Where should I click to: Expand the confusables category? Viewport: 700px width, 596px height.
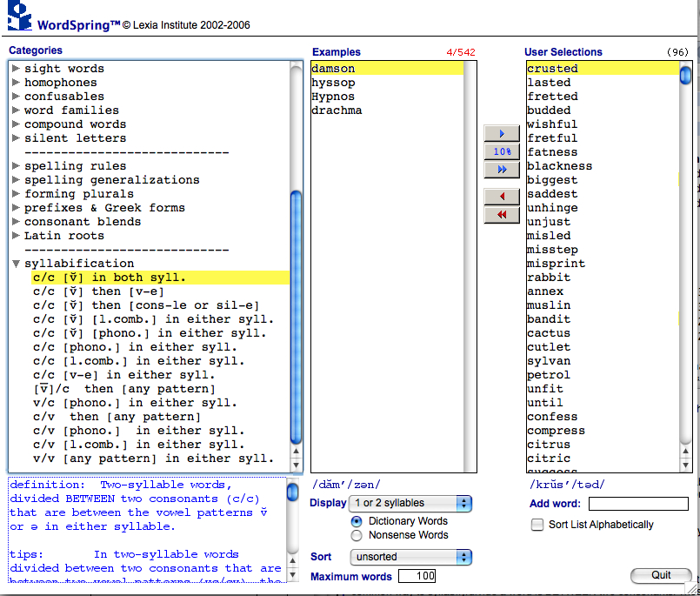[x=16, y=96]
